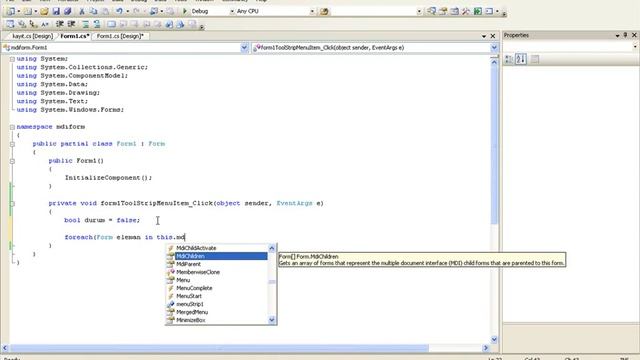Open the Any CPU platform dropdown
640x360 pixels.
(312, 11)
